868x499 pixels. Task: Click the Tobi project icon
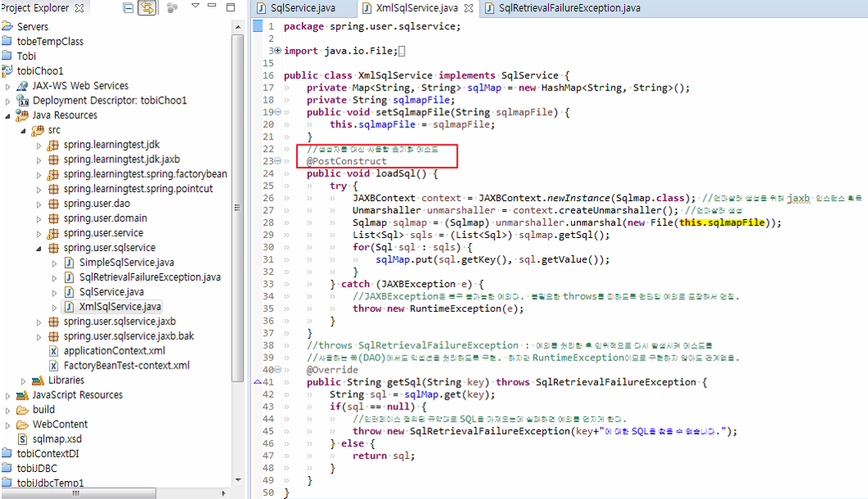(7, 55)
